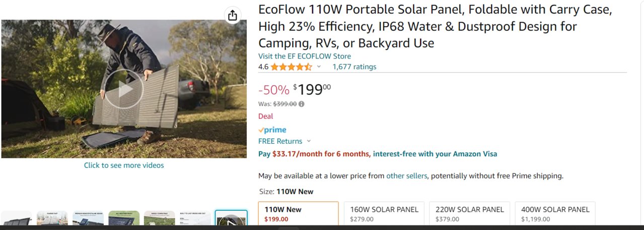
Task: Visit the EF ECOFLOW Store
Action: pyautogui.click(x=305, y=56)
